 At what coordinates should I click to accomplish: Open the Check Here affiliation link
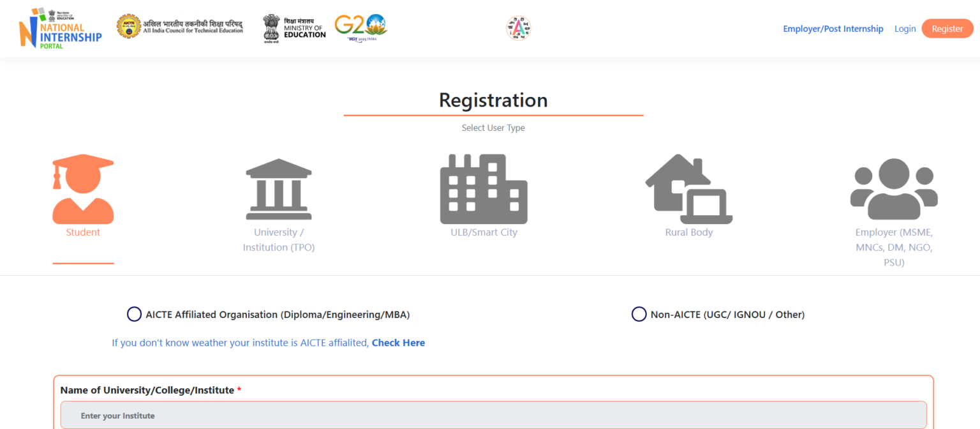[x=398, y=342]
